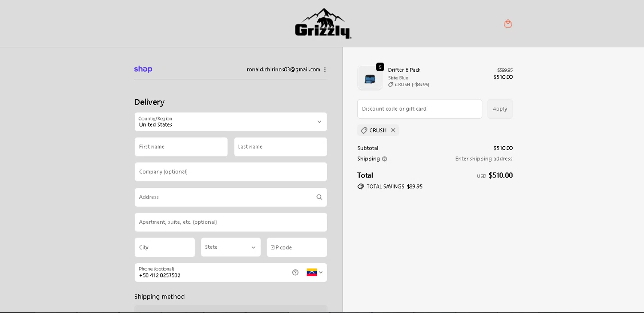Click the ZIP code field
Image resolution: width=644 pixels, height=313 pixels.
coord(297,247)
